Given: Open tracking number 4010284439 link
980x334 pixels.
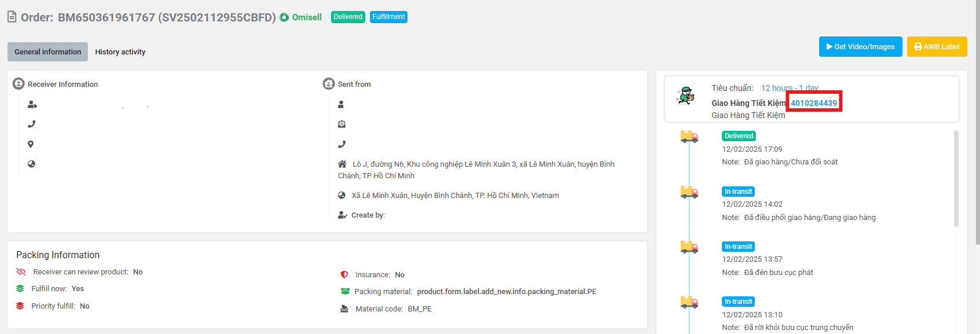Looking at the screenshot, I should 813,103.
